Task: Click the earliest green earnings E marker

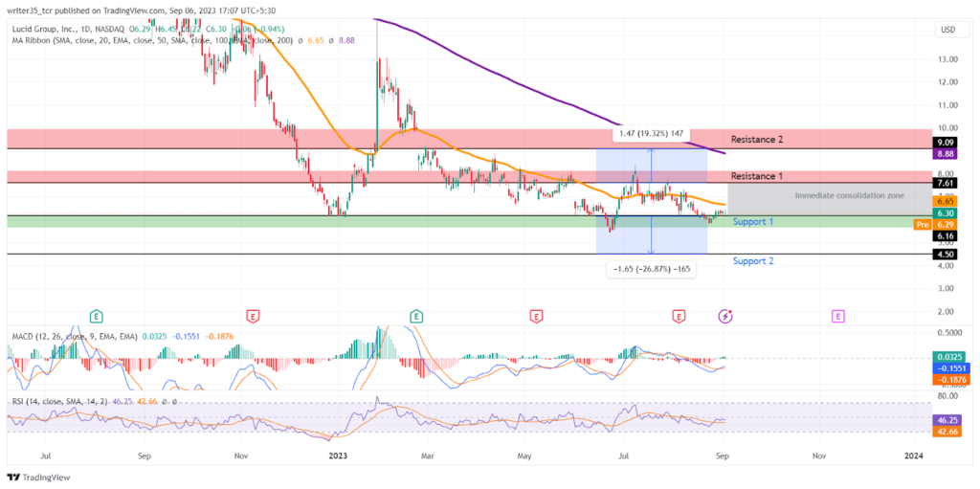Action: (96, 317)
